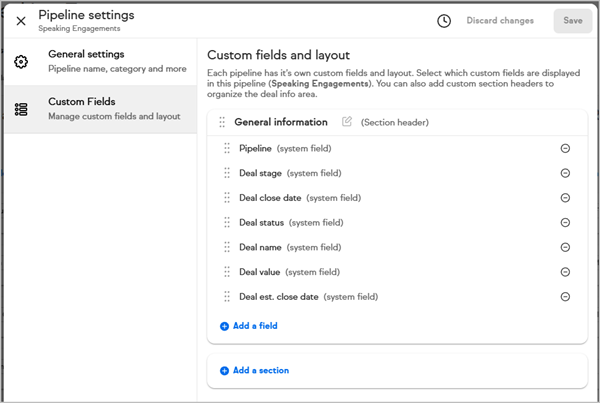Click the Pipeline field label
Viewport: 600px width, 403px height.
click(255, 148)
